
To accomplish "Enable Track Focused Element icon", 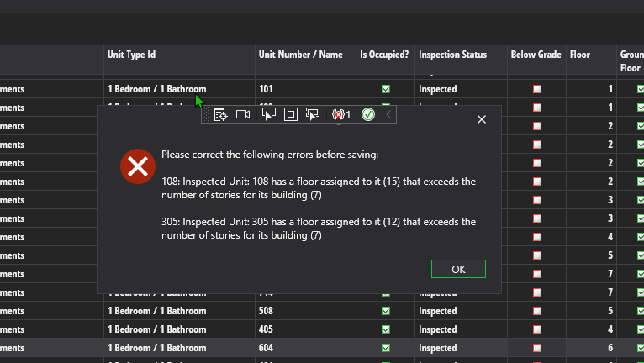I will click(x=313, y=114).
